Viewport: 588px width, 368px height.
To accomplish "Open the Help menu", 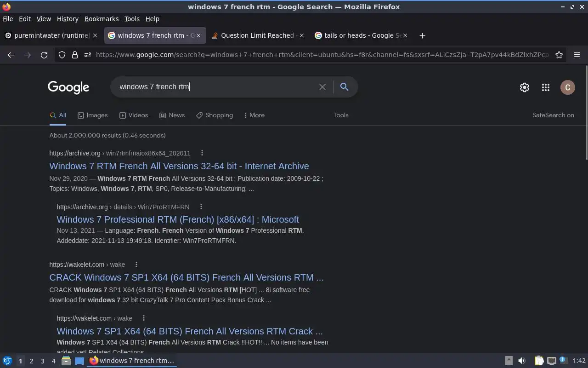I will tap(153, 19).
